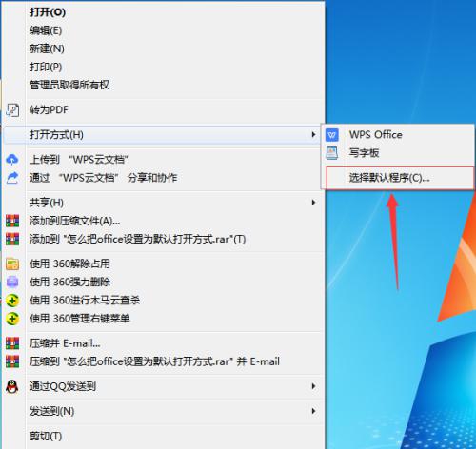Expand the 打开方式(H) submenu arrow

coord(313,135)
